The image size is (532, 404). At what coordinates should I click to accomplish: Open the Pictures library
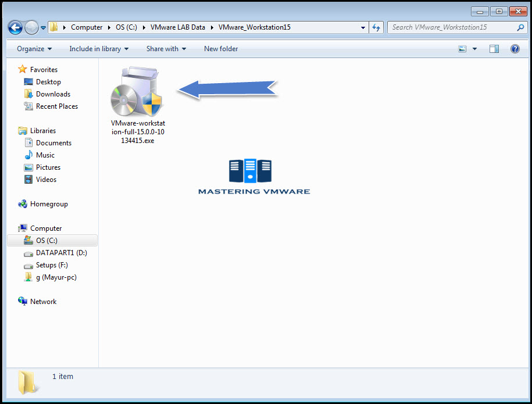(48, 167)
